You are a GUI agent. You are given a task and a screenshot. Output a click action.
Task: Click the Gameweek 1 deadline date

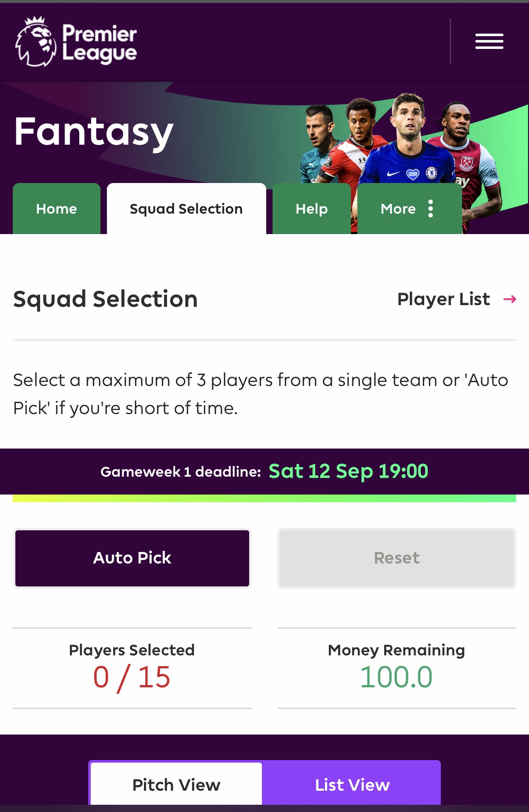[348, 471]
